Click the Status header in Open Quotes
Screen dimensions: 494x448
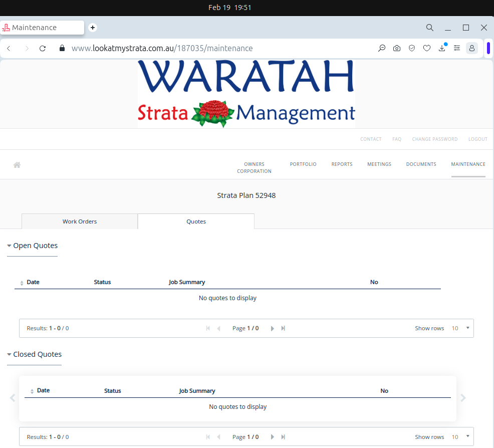(102, 282)
